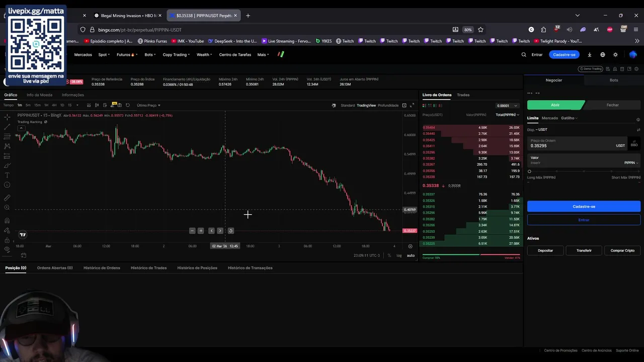Screen dimensions: 644x362
Task: Click the Comprar Cripto button
Action: point(622,250)
